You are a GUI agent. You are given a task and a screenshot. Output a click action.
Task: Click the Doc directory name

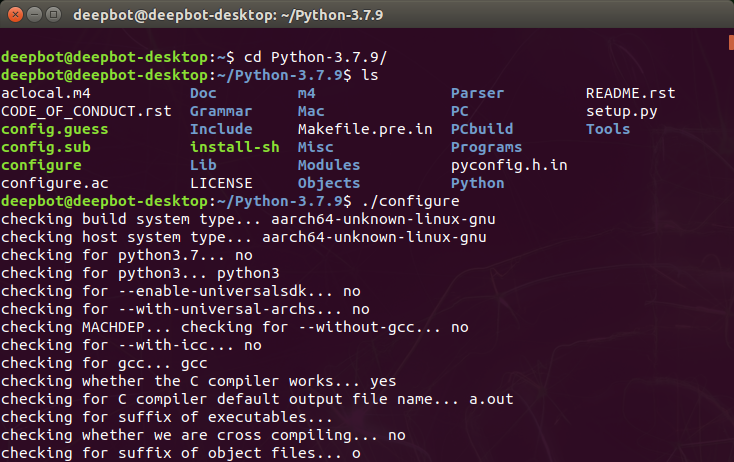tap(203, 93)
